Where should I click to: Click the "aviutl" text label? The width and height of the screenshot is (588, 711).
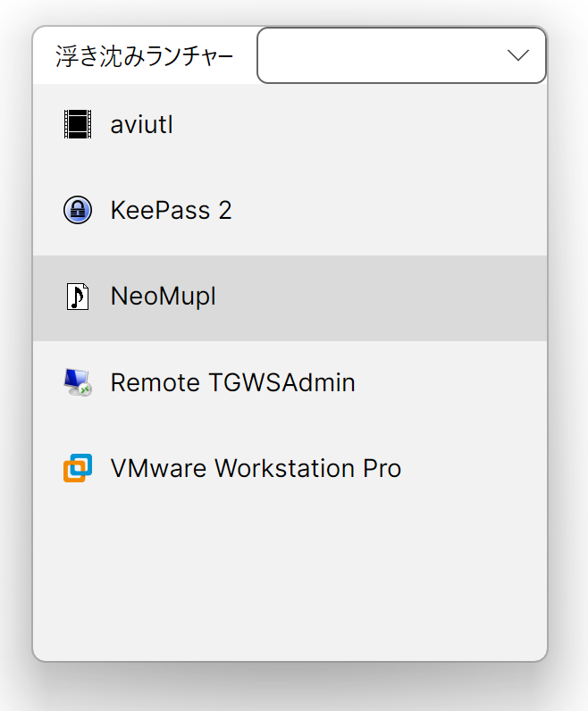tap(142, 124)
